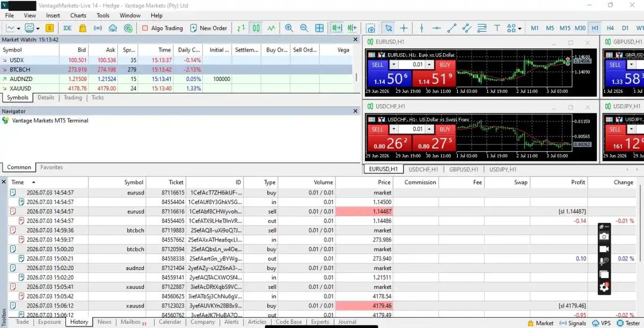Toggle chart auto-scroll icon
Screen dimensions: 644x328
[337, 28]
